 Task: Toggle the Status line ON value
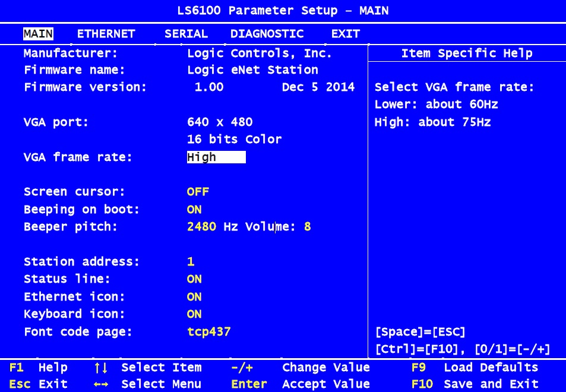click(194, 279)
